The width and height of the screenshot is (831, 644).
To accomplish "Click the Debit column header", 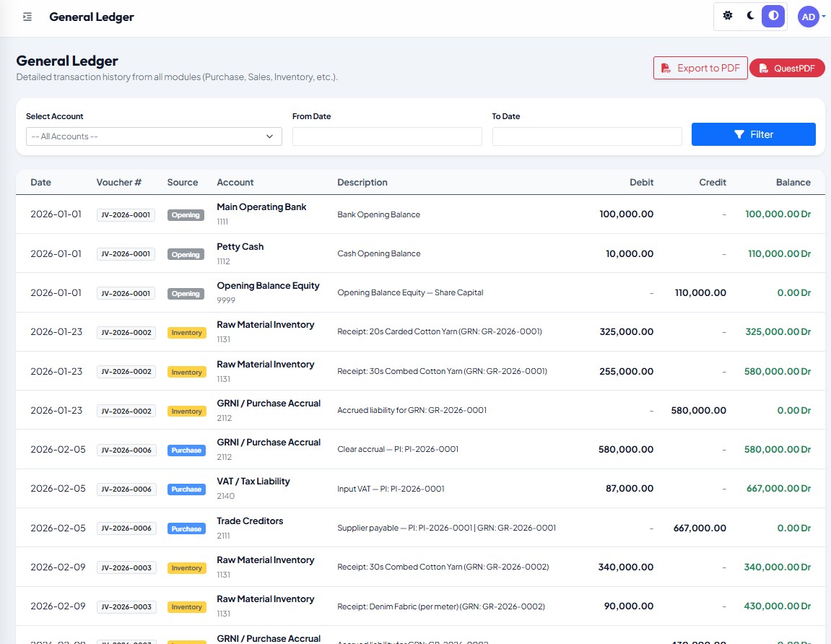I will (641, 183).
